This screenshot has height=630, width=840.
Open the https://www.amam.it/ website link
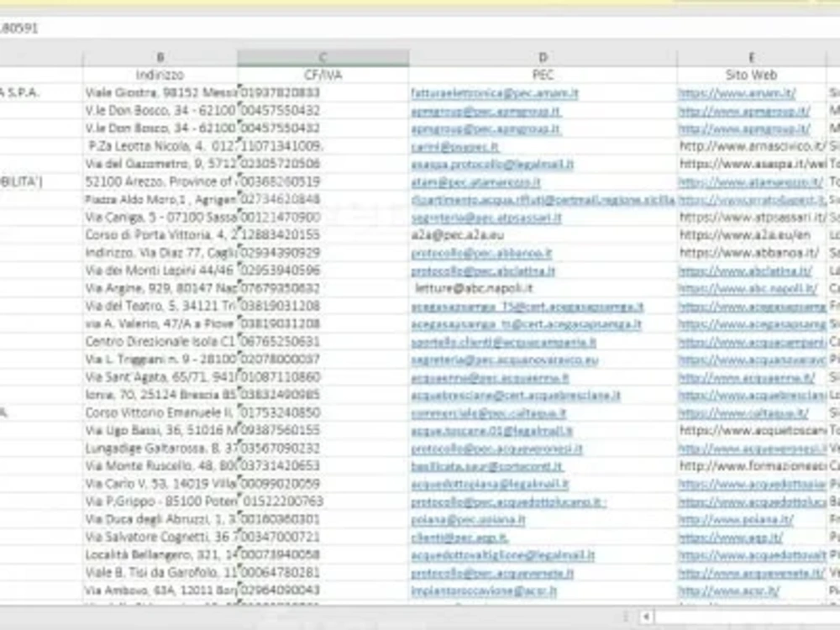738,93
